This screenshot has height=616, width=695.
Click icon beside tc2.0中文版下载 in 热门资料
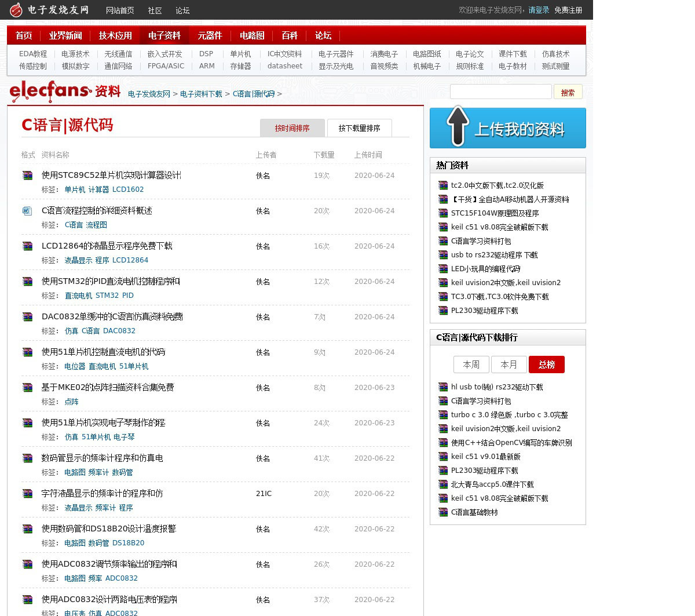tap(443, 185)
